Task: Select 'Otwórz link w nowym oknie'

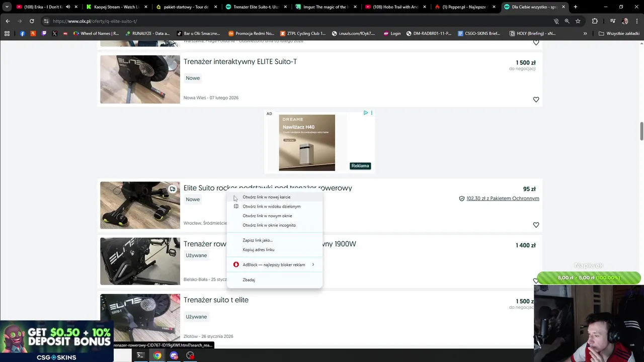Action: click(x=275, y=216)
